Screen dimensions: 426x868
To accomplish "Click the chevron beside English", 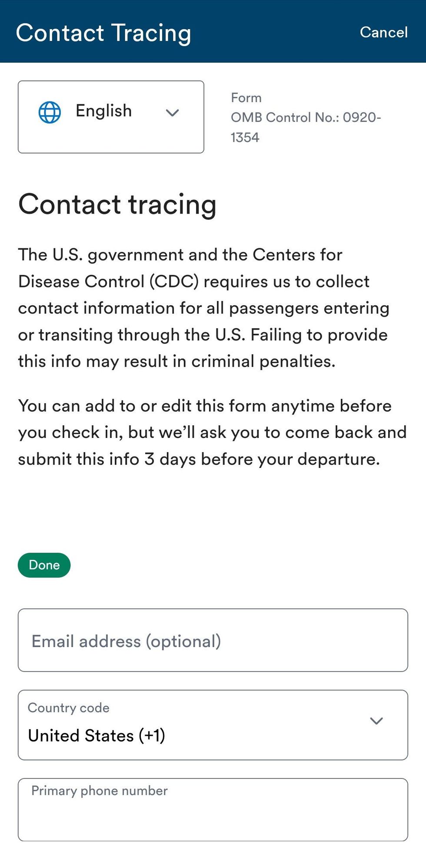I will click(x=173, y=113).
